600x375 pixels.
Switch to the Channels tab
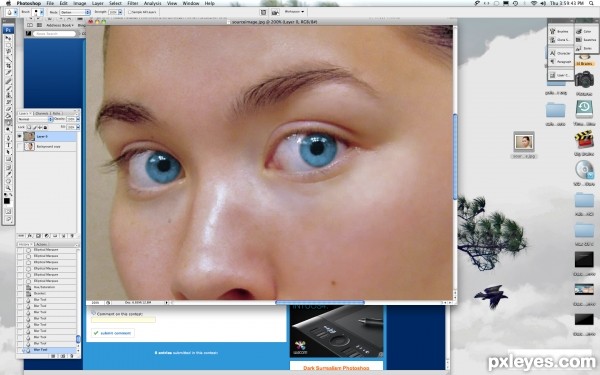pyautogui.click(x=41, y=114)
